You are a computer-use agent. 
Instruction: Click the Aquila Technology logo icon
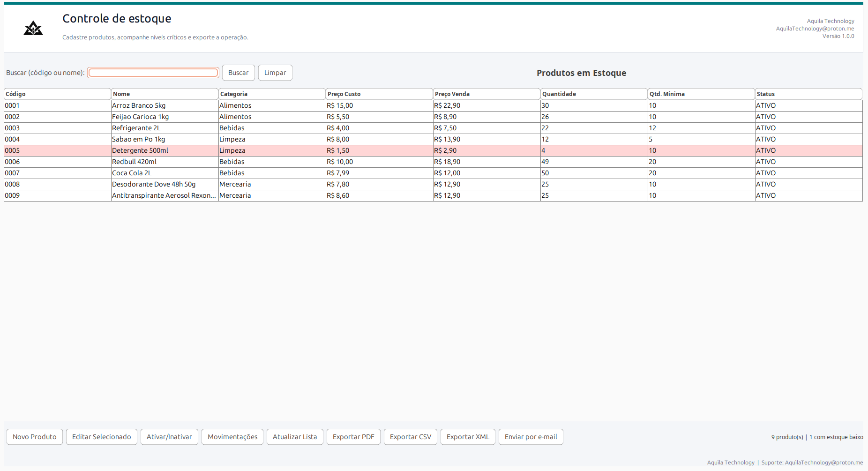[x=33, y=28]
